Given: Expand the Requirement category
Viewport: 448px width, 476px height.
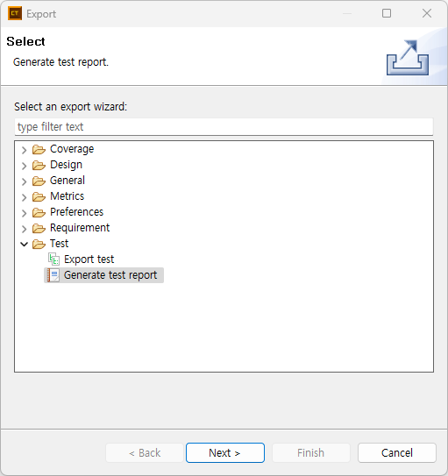Looking at the screenshot, I should [x=25, y=229].
